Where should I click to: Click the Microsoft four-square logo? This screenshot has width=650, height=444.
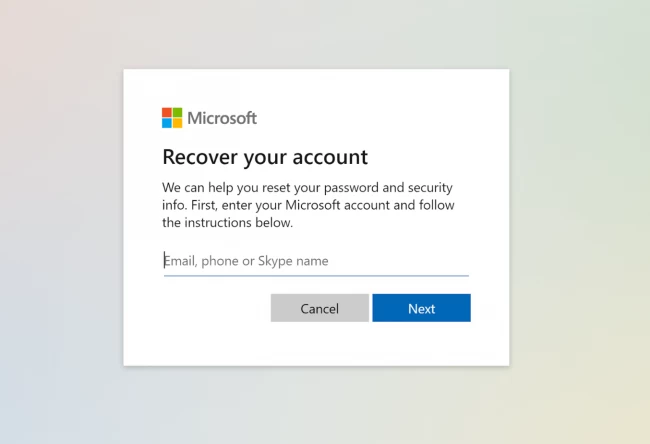(x=172, y=118)
